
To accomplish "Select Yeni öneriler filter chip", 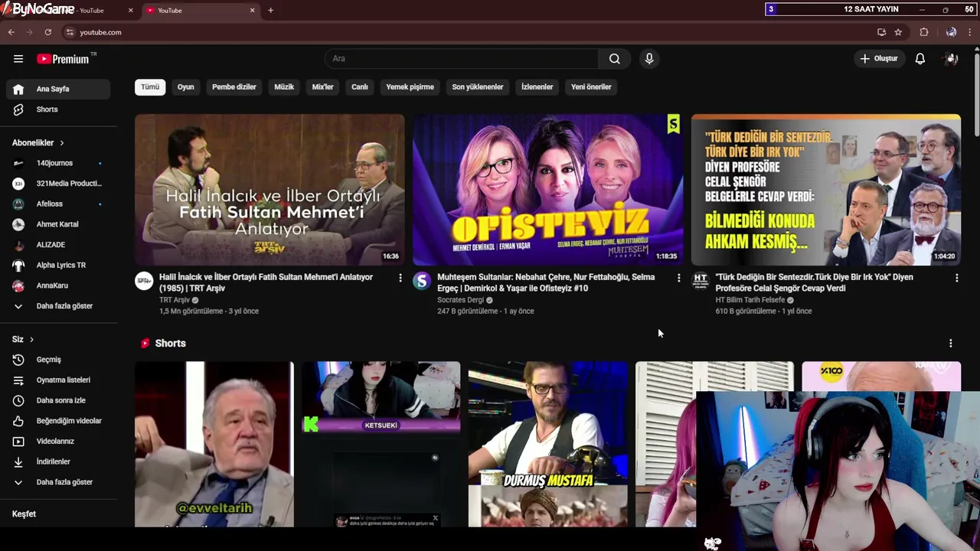I will pyautogui.click(x=591, y=87).
